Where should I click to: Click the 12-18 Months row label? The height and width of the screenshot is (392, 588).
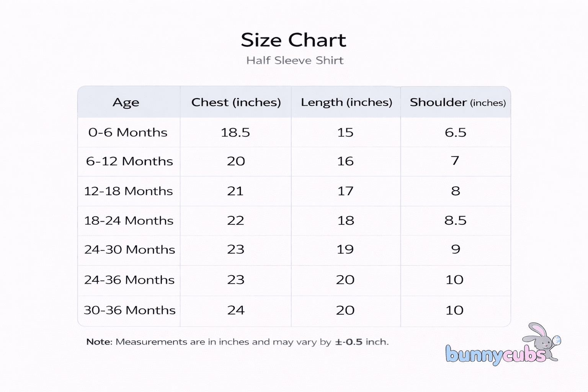pyautogui.click(x=129, y=191)
